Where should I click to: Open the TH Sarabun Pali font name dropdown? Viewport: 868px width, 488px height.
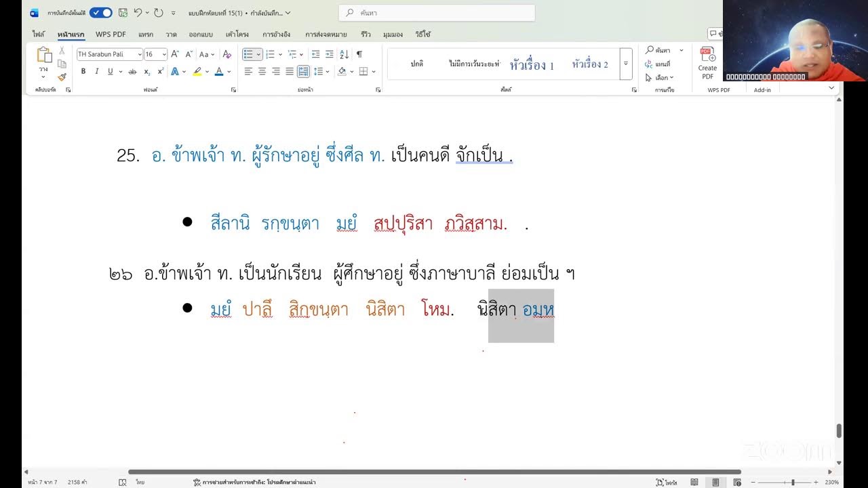pyautogui.click(x=140, y=54)
